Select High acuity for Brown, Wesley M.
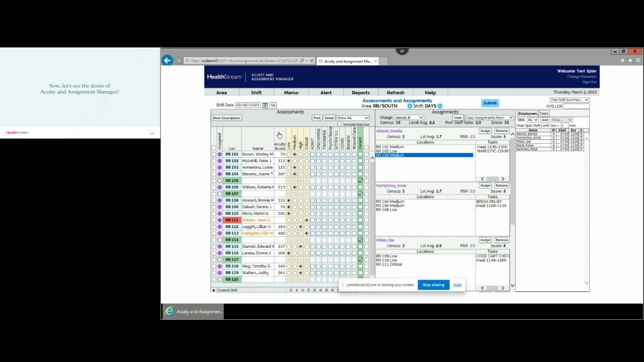 point(300,154)
